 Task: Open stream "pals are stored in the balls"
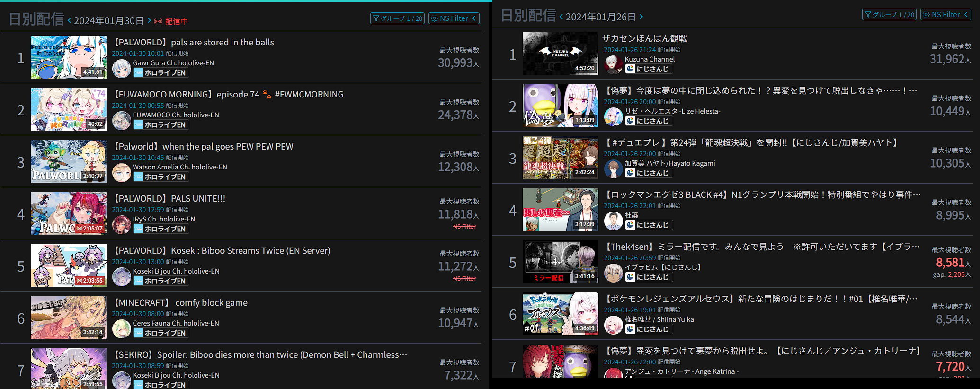tap(193, 42)
